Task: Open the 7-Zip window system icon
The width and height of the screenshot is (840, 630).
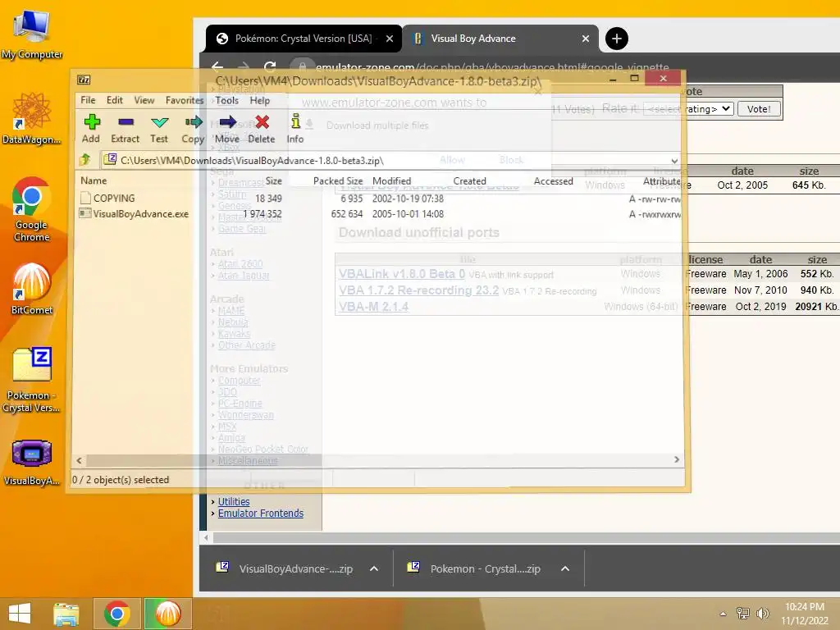Action: click(x=84, y=80)
